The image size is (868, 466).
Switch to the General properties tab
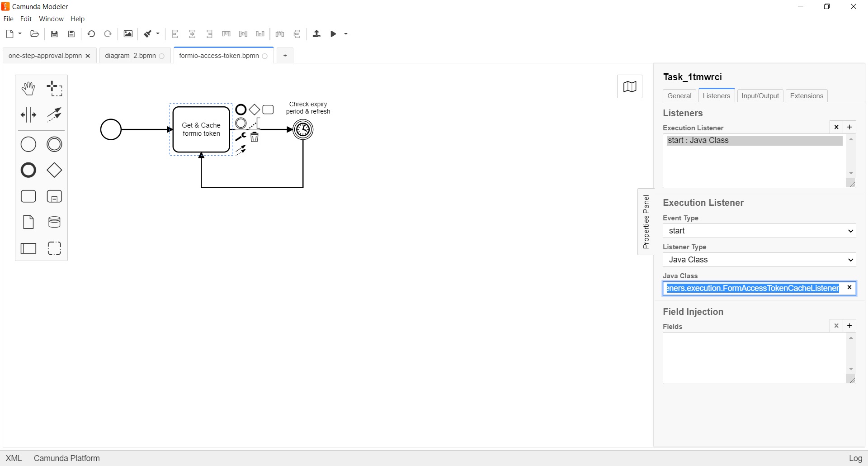pos(679,96)
